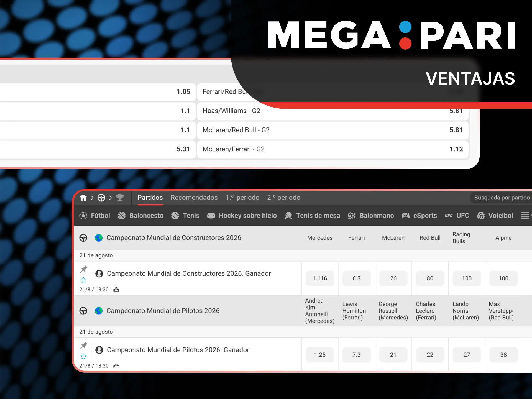Open podium icon beside Pilotos 21/8 time
This screenshot has height=399, width=532.
(116, 366)
